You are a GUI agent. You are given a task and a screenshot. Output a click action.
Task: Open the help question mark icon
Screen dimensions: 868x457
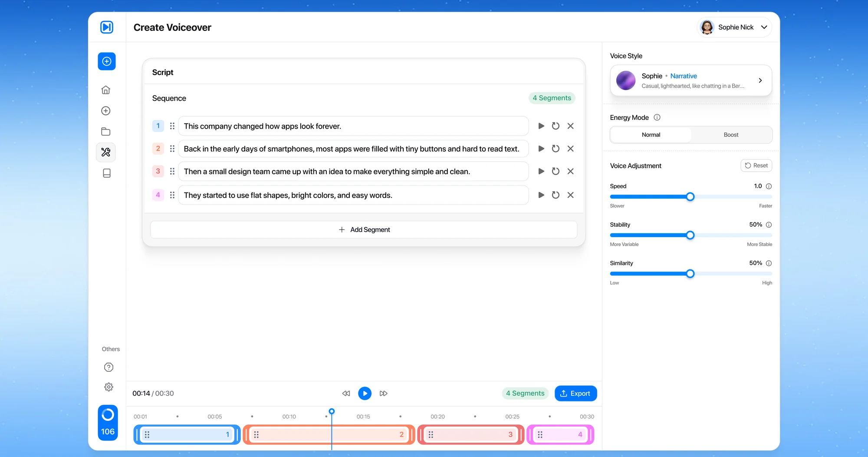click(109, 368)
